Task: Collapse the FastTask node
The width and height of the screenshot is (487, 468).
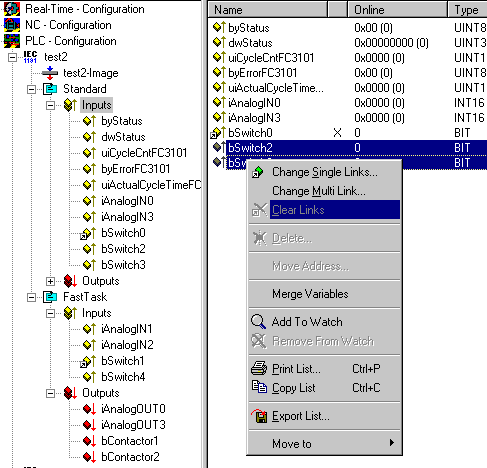Action: point(31,298)
